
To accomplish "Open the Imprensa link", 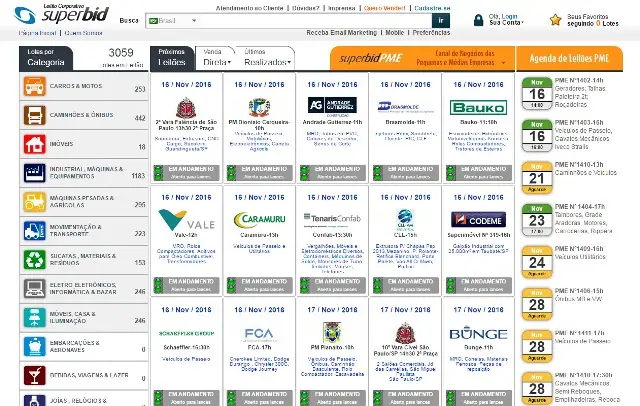I will click(341, 8).
